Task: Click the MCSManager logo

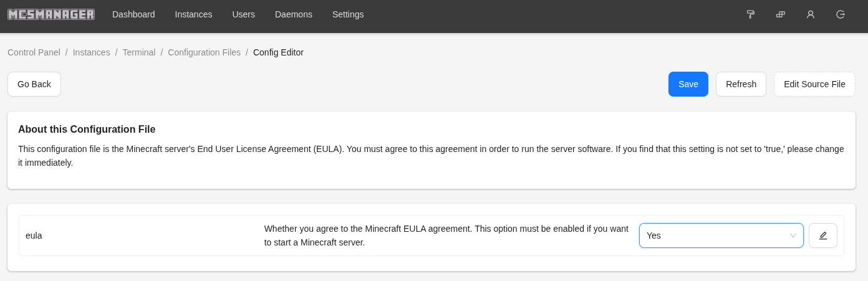Action: (51, 14)
